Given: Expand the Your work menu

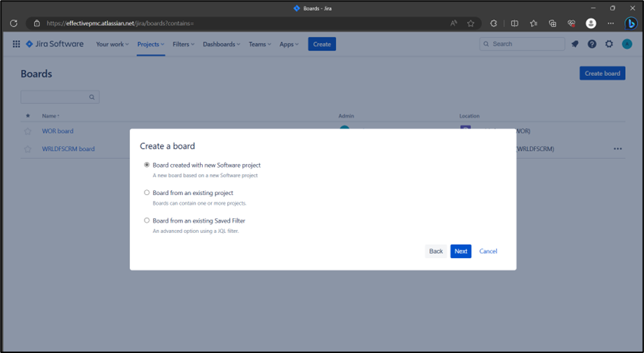Looking at the screenshot, I should 112,44.
